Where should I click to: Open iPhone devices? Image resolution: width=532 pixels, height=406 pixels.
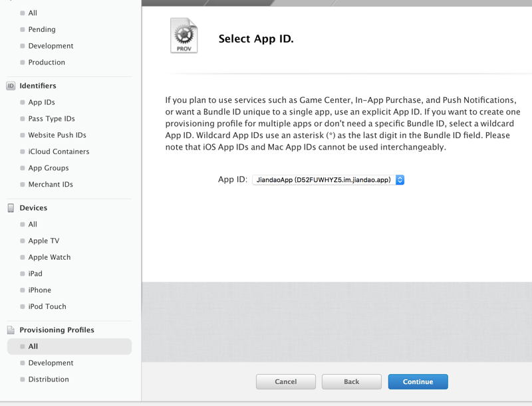(39, 290)
